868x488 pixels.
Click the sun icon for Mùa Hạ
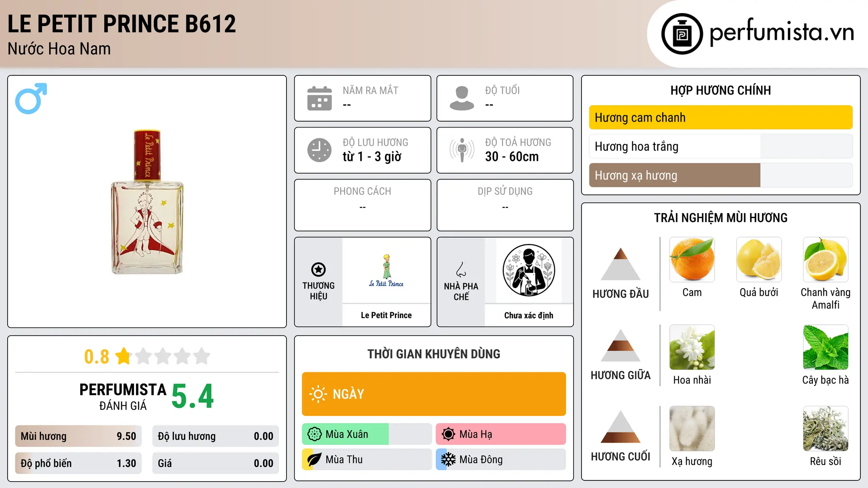pyautogui.click(x=448, y=434)
